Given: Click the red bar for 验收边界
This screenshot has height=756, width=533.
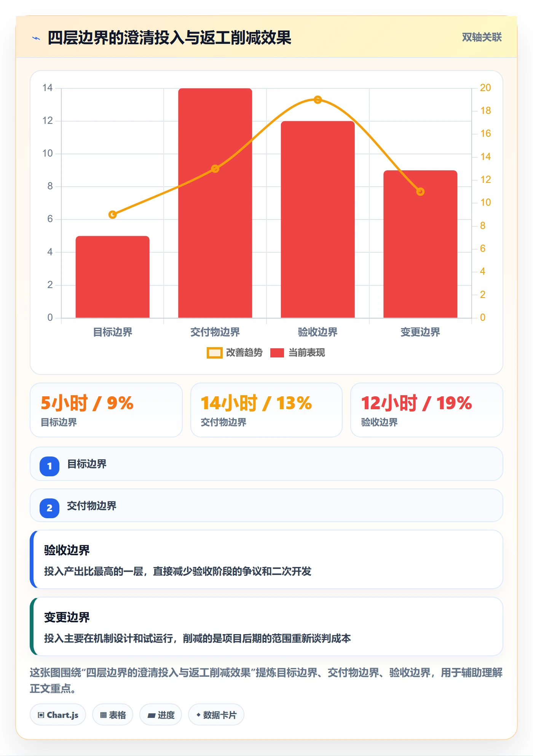Looking at the screenshot, I should pyautogui.click(x=318, y=219).
